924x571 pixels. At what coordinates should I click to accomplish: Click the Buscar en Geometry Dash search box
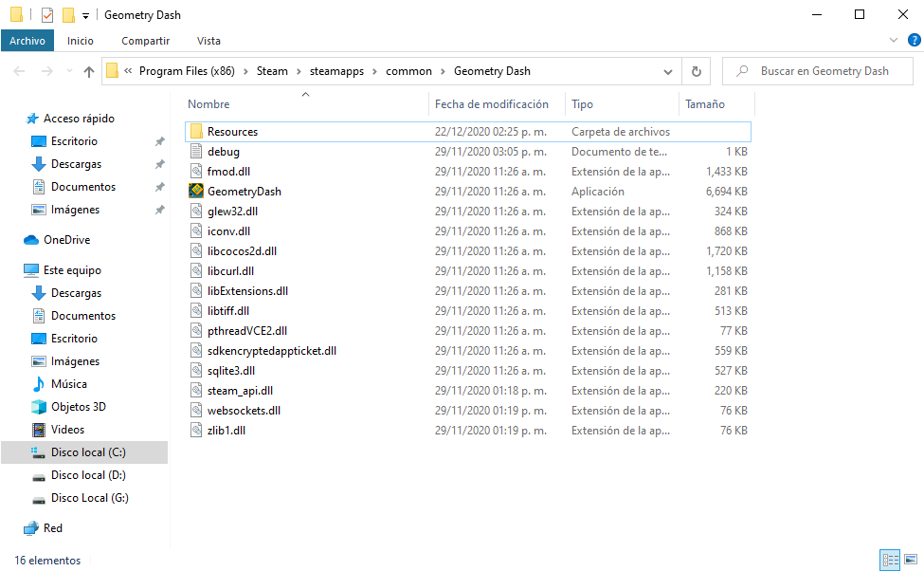pos(817,71)
